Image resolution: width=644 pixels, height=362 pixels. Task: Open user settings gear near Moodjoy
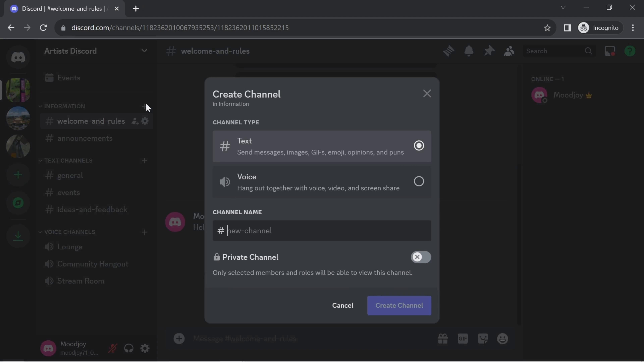pyautogui.click(x=145, y=348)
